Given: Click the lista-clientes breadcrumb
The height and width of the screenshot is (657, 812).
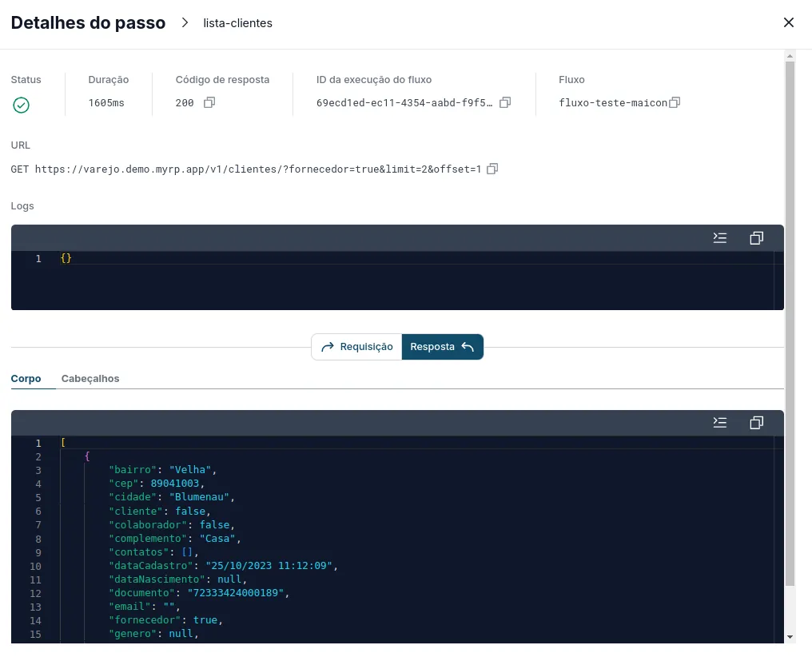Looking at the screenshot, I should 237,23.
